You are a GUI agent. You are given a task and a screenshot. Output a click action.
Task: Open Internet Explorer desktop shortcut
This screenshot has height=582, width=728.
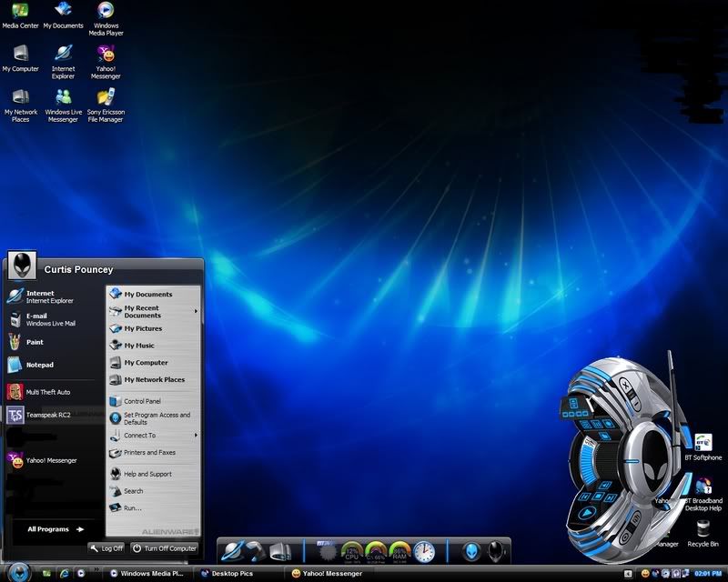coord(63,62)
